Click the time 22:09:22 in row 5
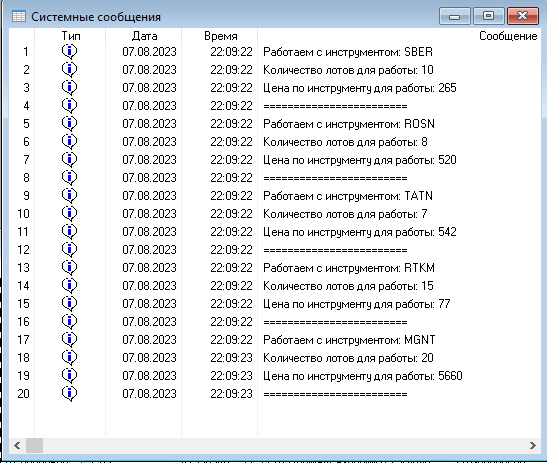 (231, 124)
